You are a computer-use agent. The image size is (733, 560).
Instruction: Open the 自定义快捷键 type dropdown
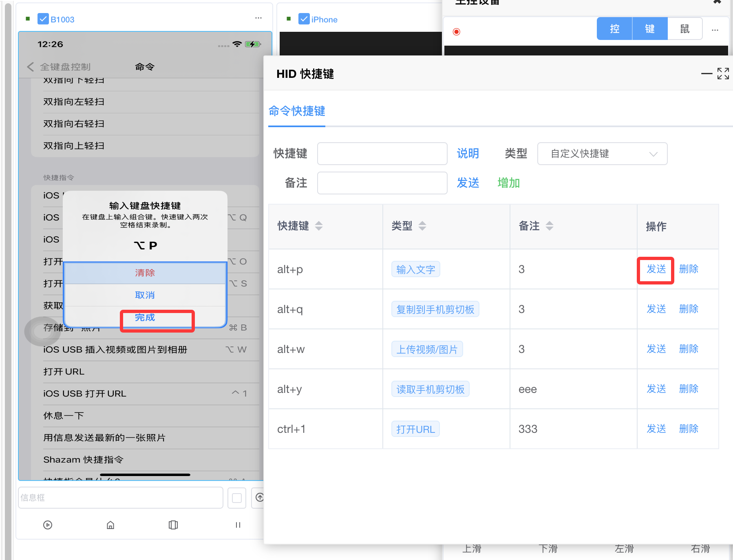point(602,154)
